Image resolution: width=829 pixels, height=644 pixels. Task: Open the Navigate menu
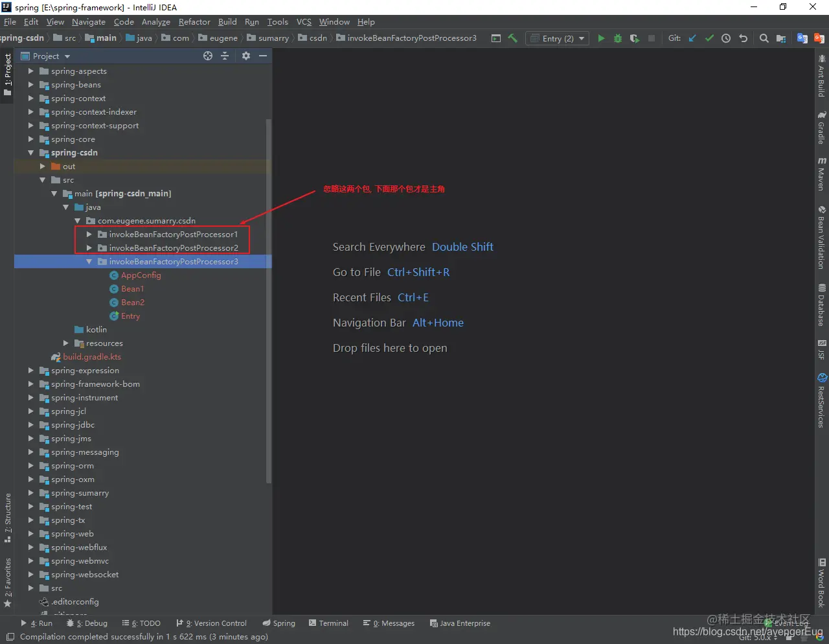[89, 22]
